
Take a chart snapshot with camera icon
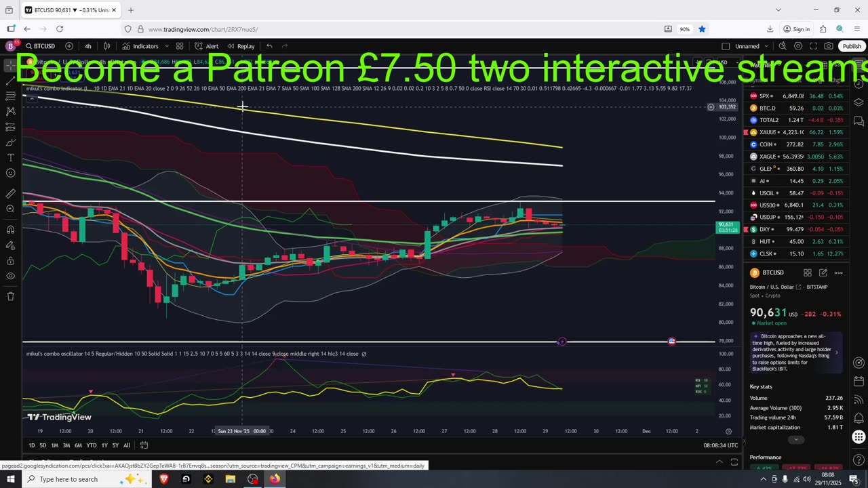pos(829,46)
